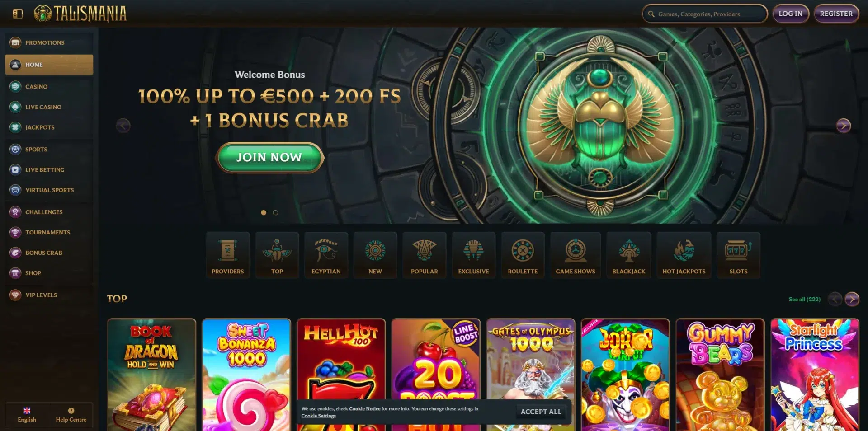This screenshot has height=431, width=868.
Task: Click the JOIN NOW button
Action: (269, 157)
